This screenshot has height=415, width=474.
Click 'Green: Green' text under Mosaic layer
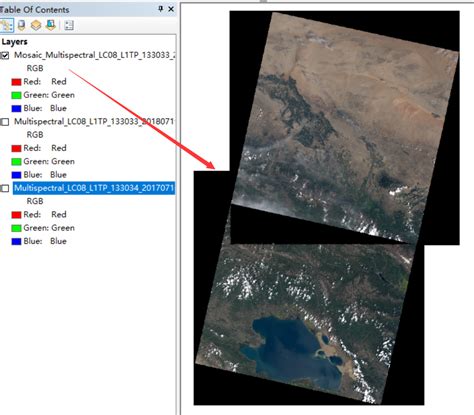click(x=49, y=95)
